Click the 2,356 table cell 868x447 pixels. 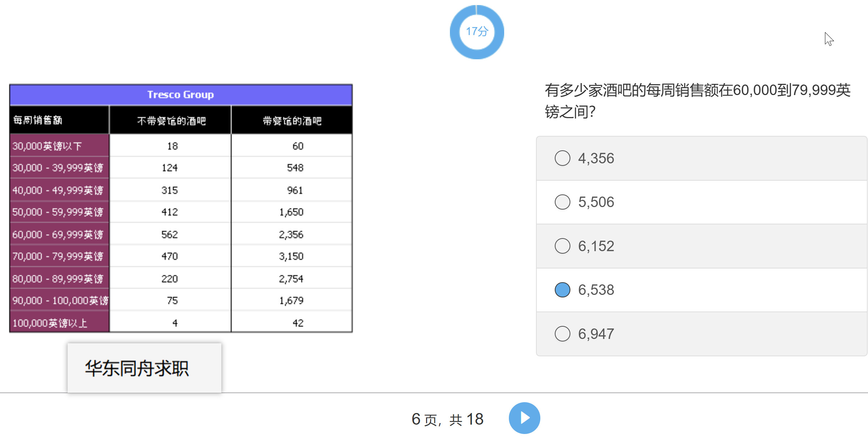[x=291, y=235]
